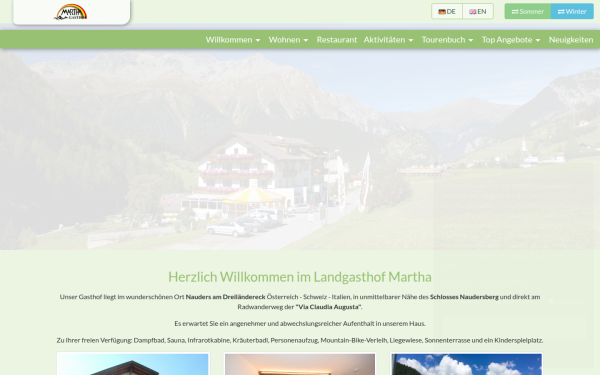
Task: Click the hero photo of the Gasthof
Action: coord(300,149)
